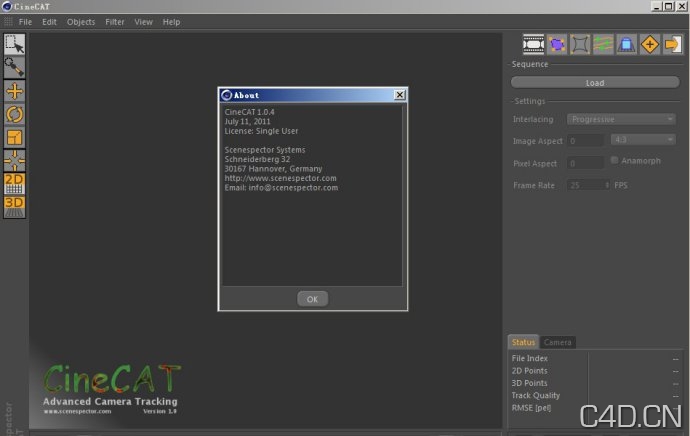Viewport: 690px width, 436px height.
Task: Click the http://www.scenespector.com text
Action: (x=280, y=178)
